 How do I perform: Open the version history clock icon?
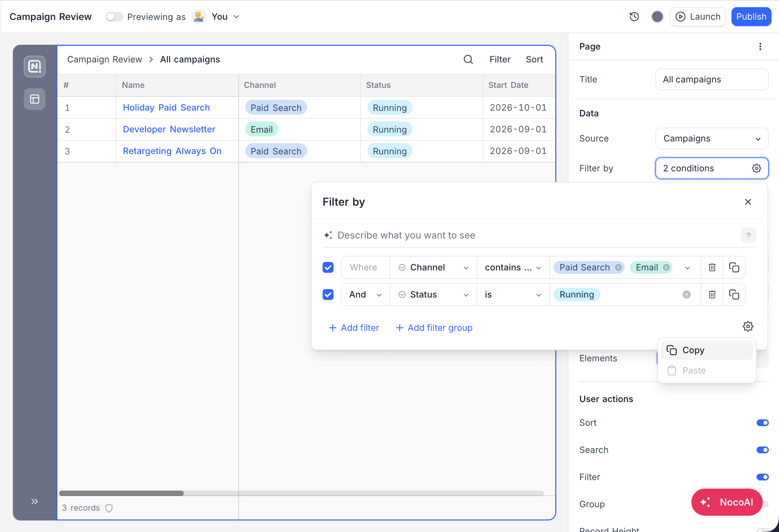(634, 17)
